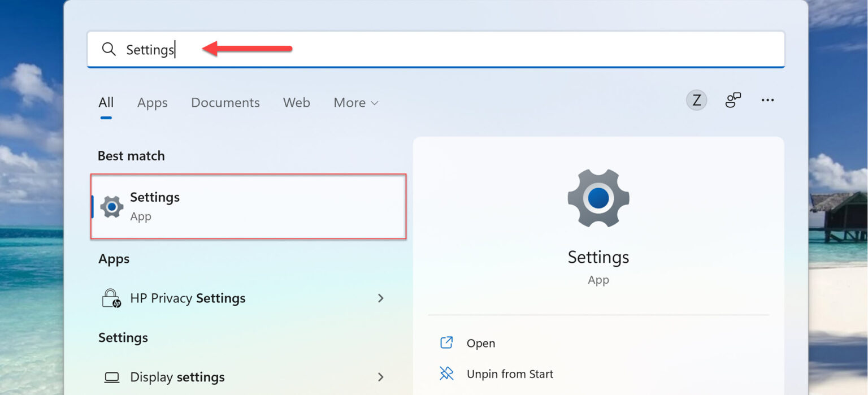Image resolution: width=868 pixels, height=395 pixels.
Task: Click the Open external-link icon
Action: tap(446, 342)
